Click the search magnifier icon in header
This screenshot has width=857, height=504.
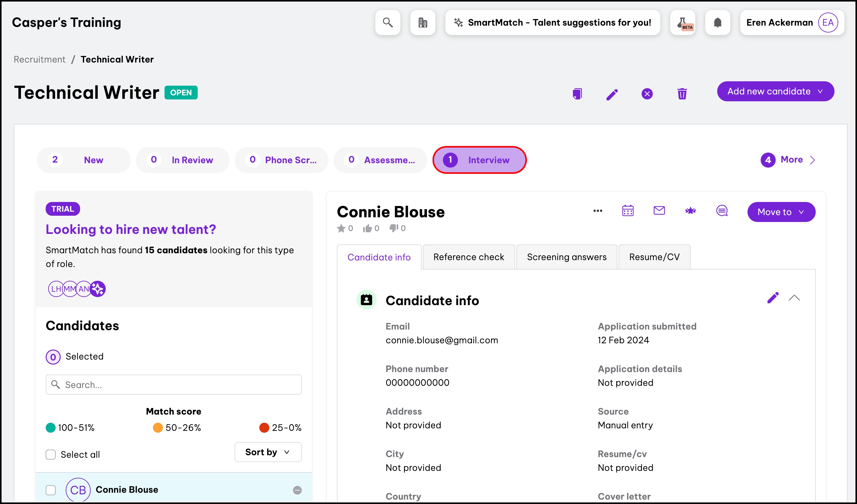coord(388,23)
